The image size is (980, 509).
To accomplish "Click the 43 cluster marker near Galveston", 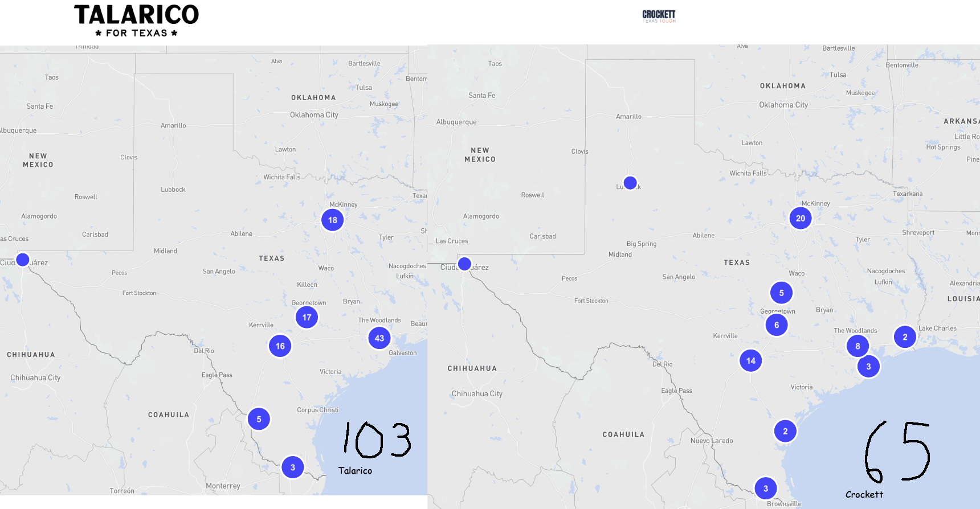I will coord(379,338).
